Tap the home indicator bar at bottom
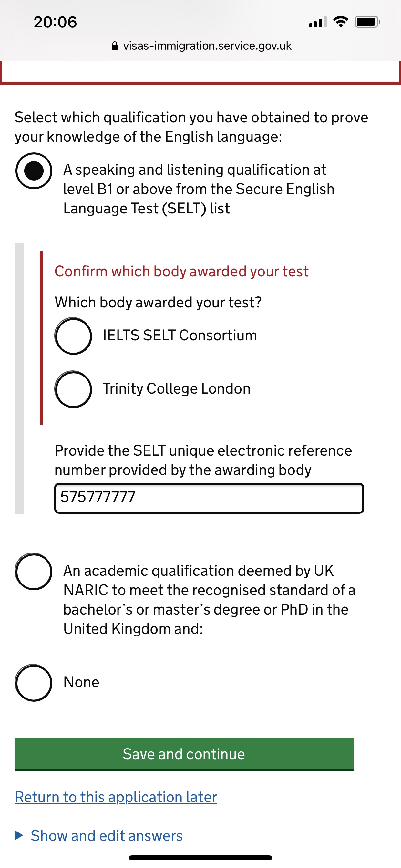Viewport: 401px width, 868px height. pos(200,858)
